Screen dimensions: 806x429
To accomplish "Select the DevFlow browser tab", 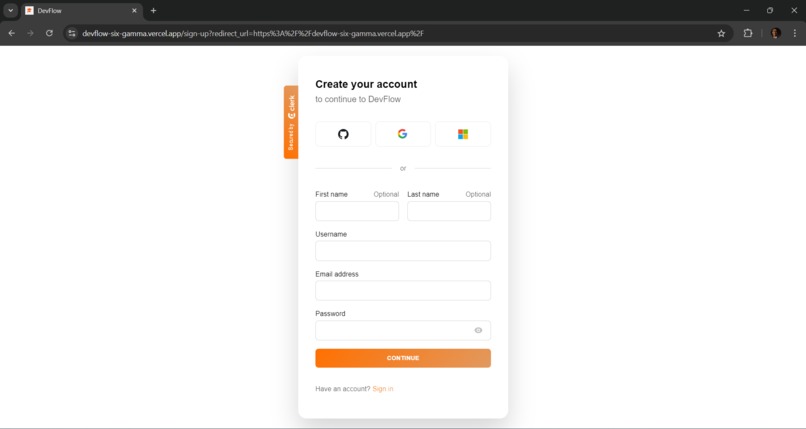I will [81, 11].
